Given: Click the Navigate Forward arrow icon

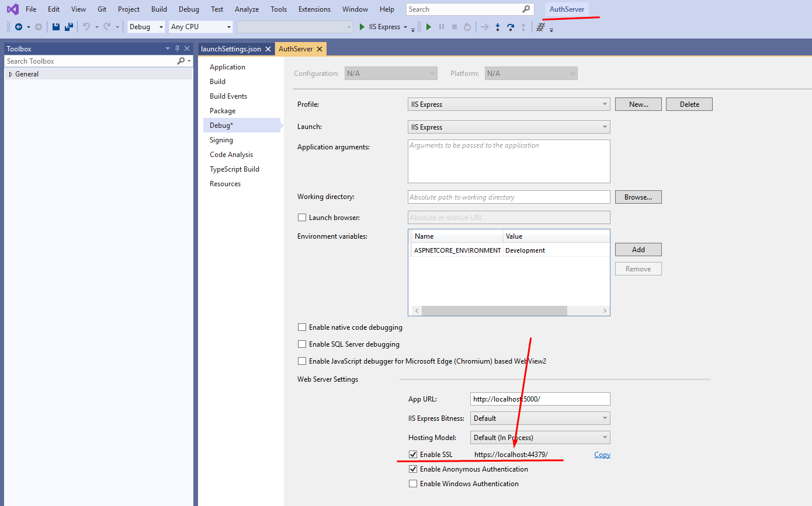Looking at the screenshot, I should pyautogui.click(x=39, y=27).
